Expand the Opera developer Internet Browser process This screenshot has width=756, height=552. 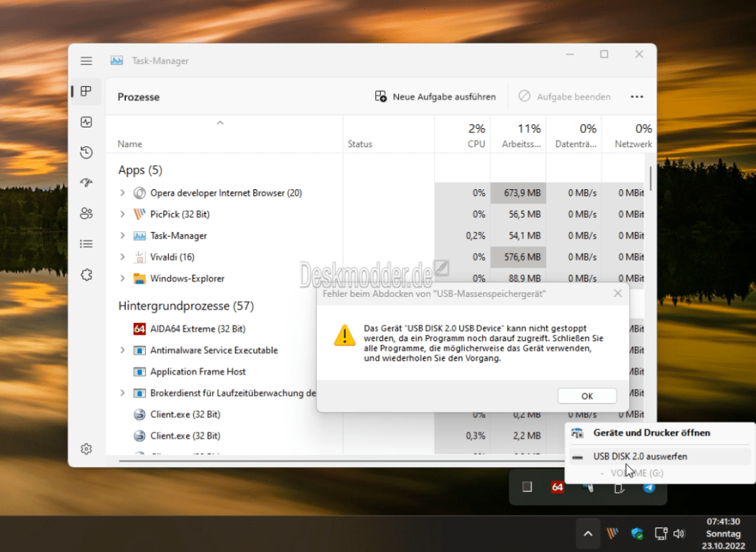[x=120, y=193]
